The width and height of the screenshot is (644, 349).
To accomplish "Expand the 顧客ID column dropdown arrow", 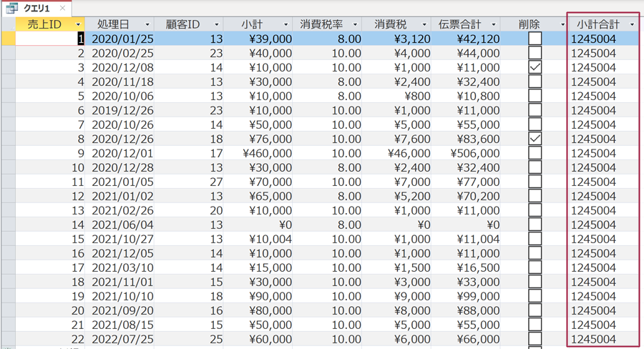I will coord(216,25).
